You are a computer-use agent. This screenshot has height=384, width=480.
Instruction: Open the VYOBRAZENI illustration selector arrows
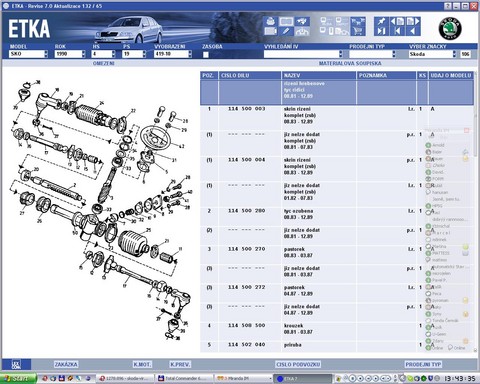pyautogui.click(x=190, y=54)
